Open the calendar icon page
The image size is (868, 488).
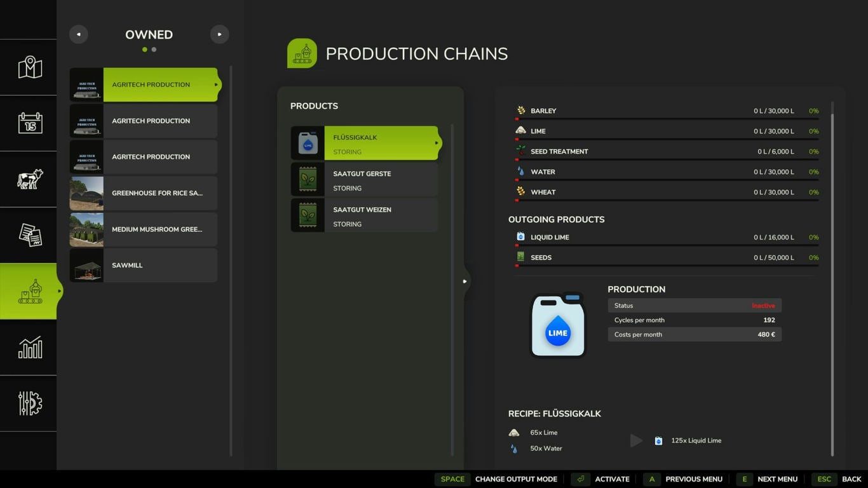(x=30, y=123)
